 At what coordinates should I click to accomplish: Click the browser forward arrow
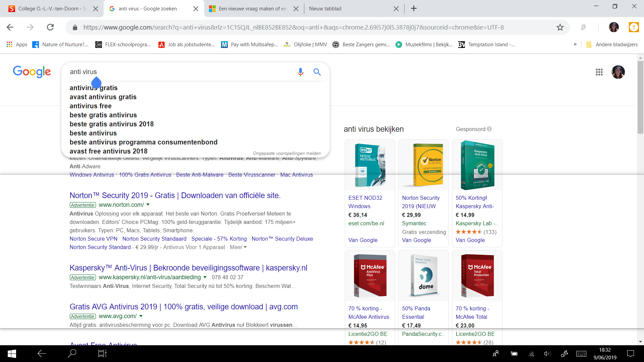click(30, 27)
